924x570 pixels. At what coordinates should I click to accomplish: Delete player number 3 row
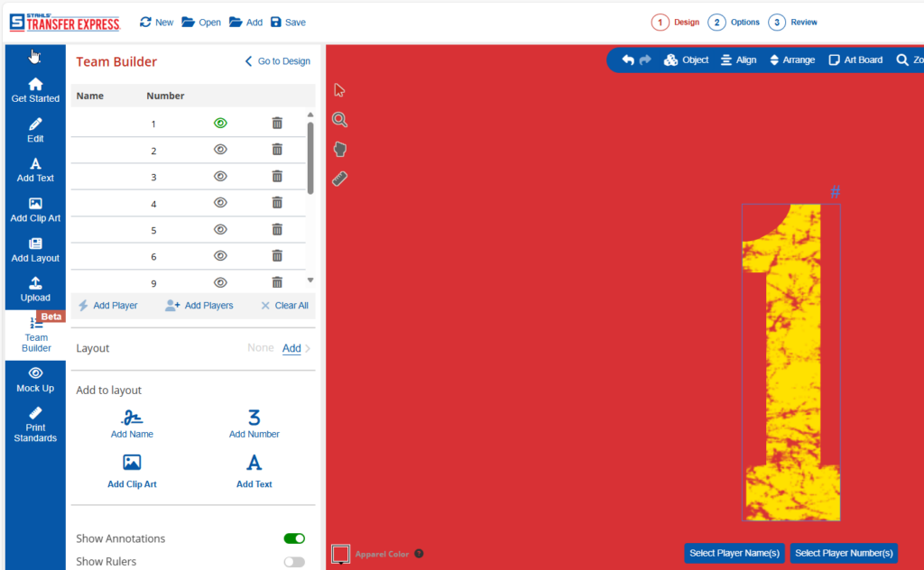tap(277, 176)
